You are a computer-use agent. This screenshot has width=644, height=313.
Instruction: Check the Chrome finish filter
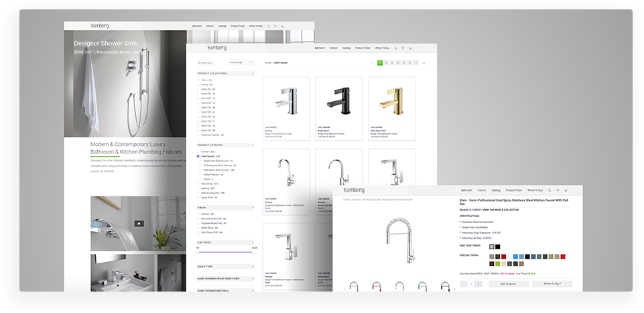tap(198, 214)
